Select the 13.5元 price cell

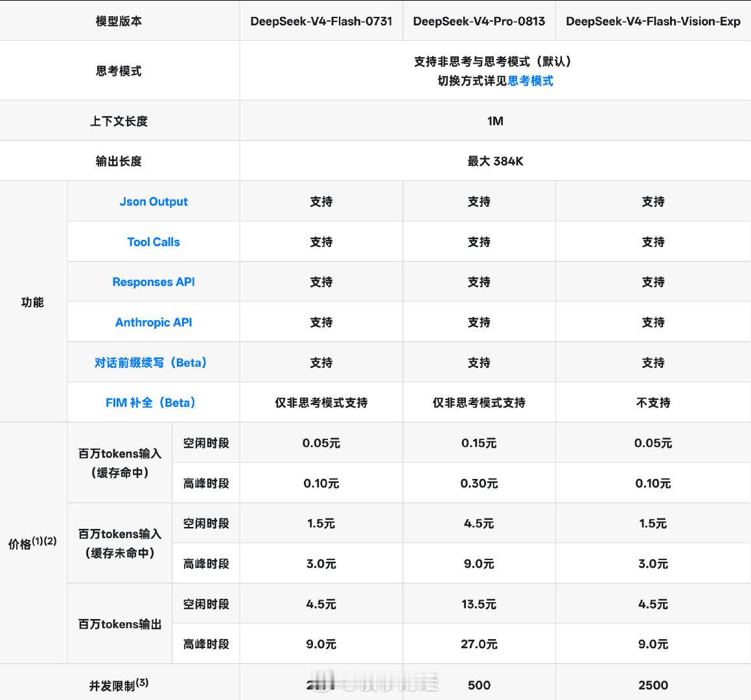click(479, 604)
